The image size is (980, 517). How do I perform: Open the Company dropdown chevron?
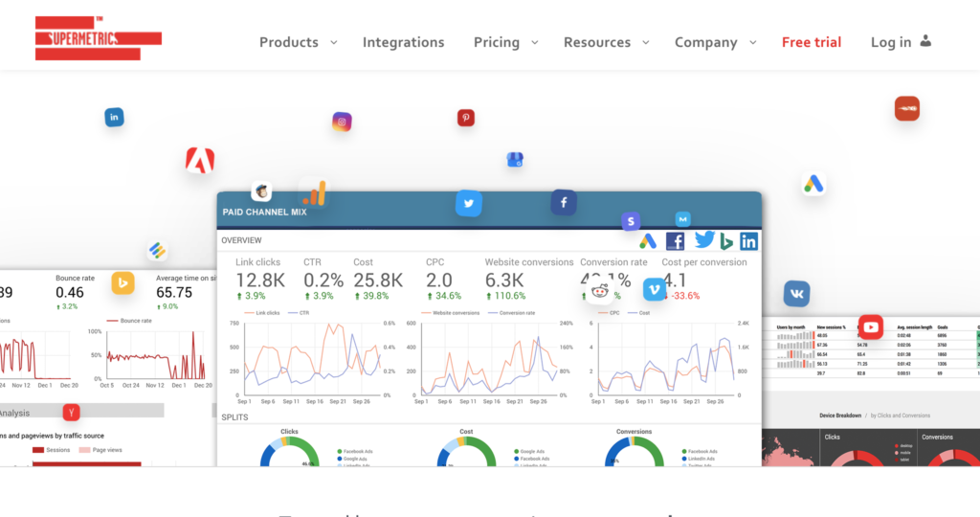(x=753, y=42)
